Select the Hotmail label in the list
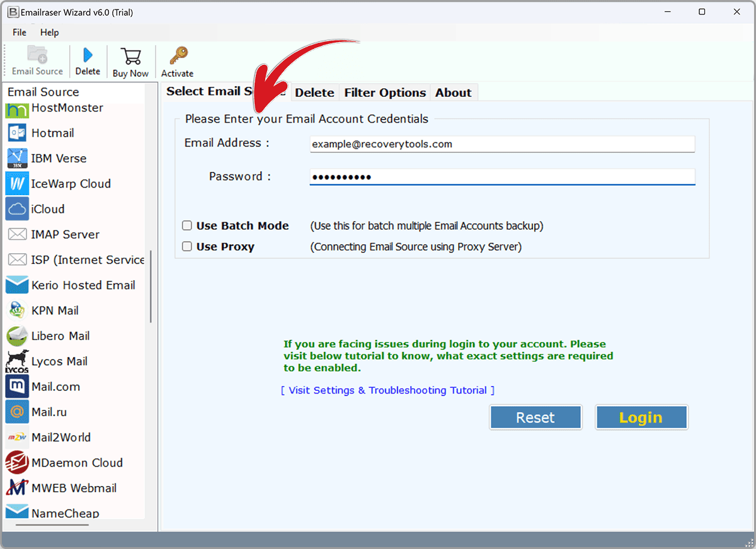Viewport: 756px width, 549px height. tap(52, 133)
